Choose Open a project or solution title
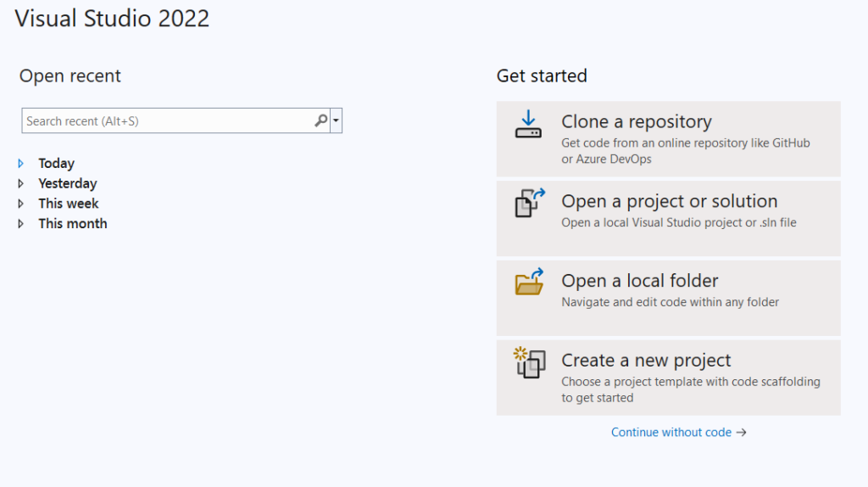Image resolution: width=868 pixels, height=487 pixels. 670,201
